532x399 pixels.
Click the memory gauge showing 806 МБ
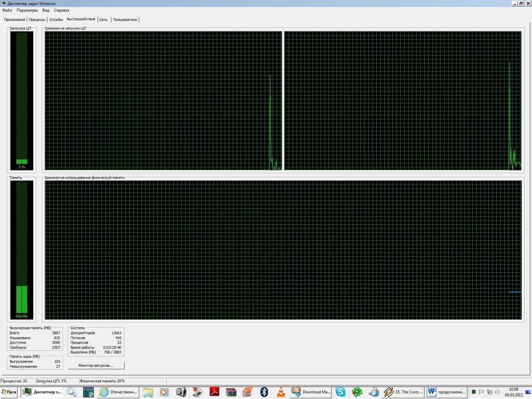pos(22,250)
